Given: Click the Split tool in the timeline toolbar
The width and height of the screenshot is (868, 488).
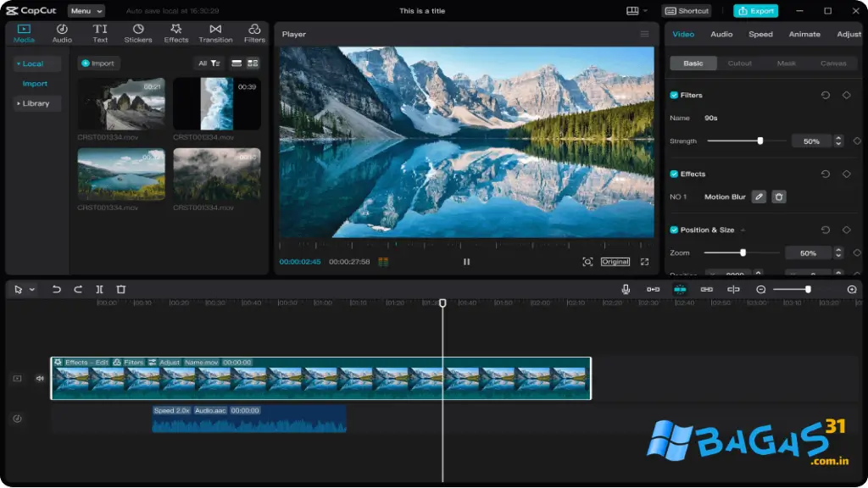Looking at the screenshot, I should (x=99, y=289).
